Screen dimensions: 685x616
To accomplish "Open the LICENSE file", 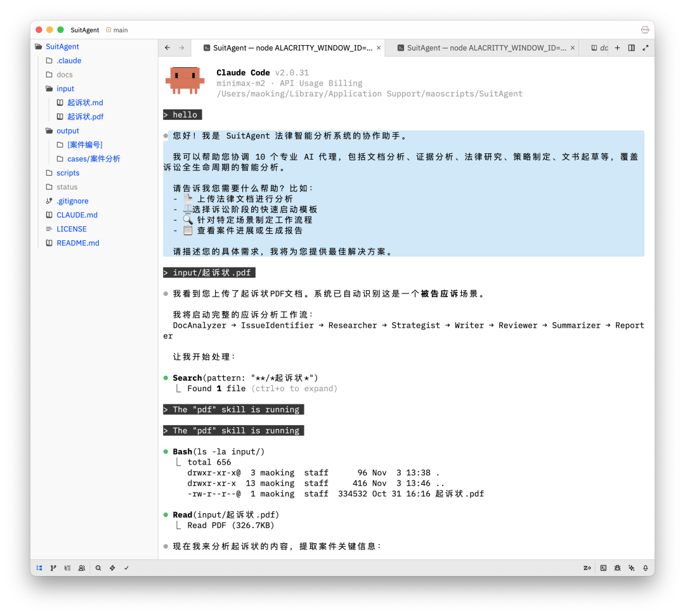I will click(71, 229).
